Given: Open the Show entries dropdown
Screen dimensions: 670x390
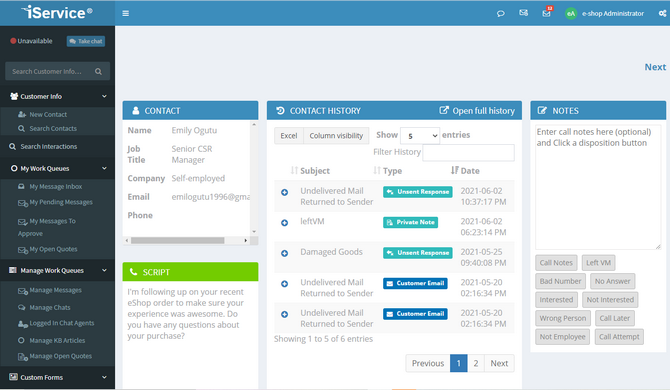Looking at the screenshot, I should click(x=420, y=136).
